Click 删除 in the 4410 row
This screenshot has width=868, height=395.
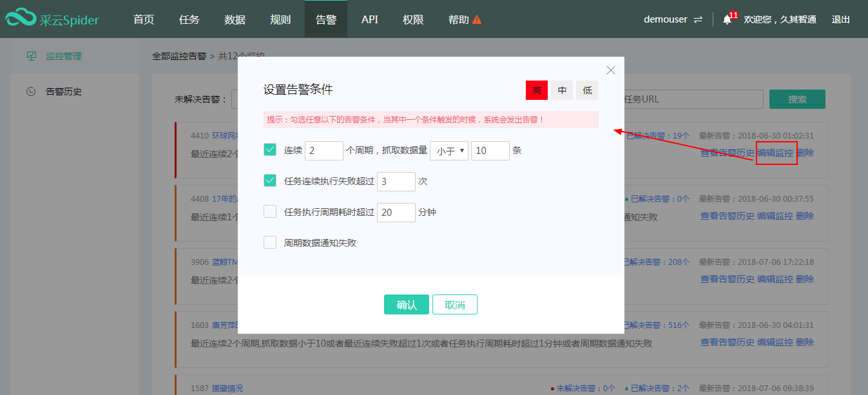click(805, 153)
